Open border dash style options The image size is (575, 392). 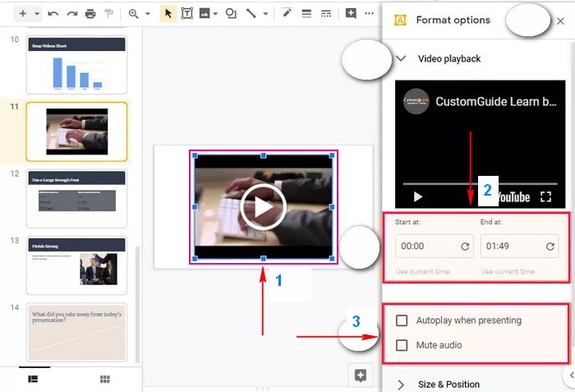pos(326,14)
